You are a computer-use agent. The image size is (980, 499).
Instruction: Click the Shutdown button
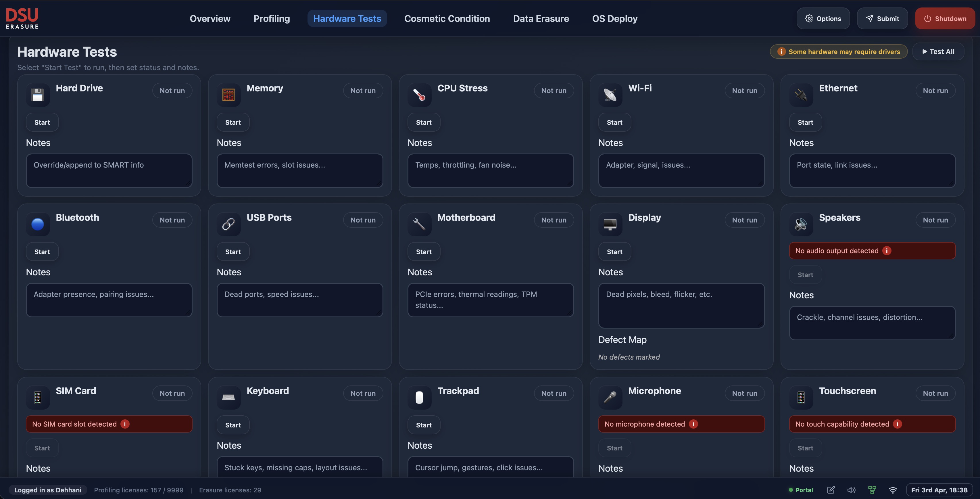[945, 19]
